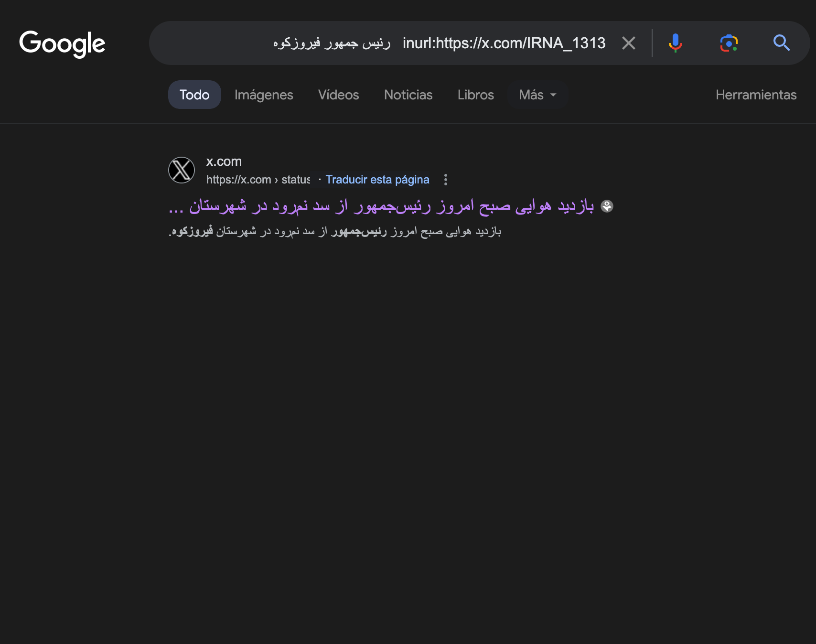Open the purple Persian result title
Image resolution: width=816 pixels, height=644 pixels.
tap(382, 206)
